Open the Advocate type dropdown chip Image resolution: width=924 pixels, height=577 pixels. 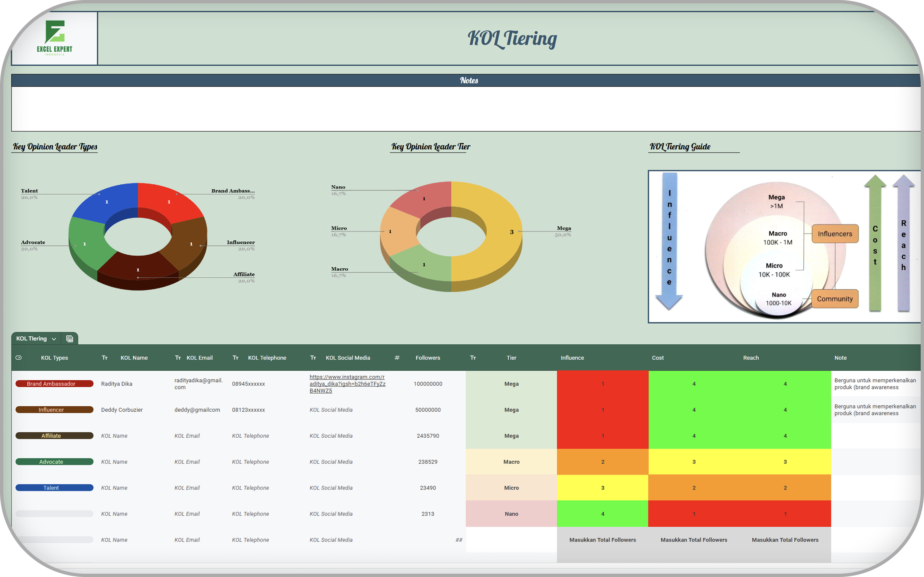54,462
